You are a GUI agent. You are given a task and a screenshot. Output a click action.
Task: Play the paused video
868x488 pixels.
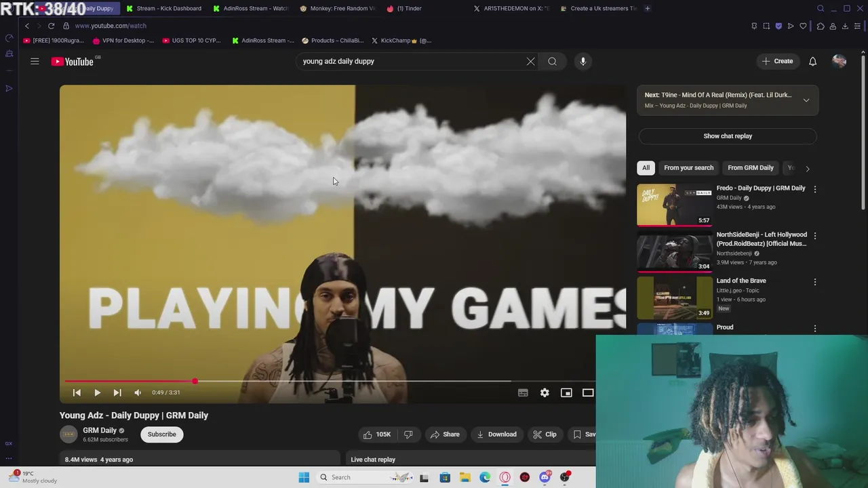[x=97, y=392]
